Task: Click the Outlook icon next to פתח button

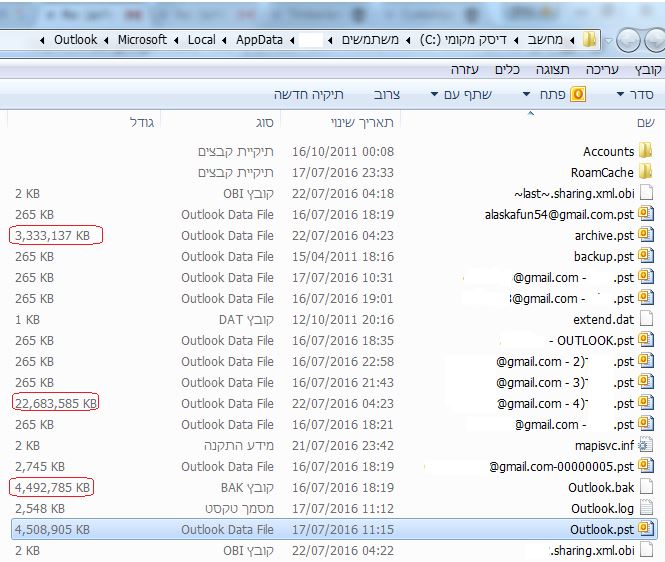Action: coord(578,94)
